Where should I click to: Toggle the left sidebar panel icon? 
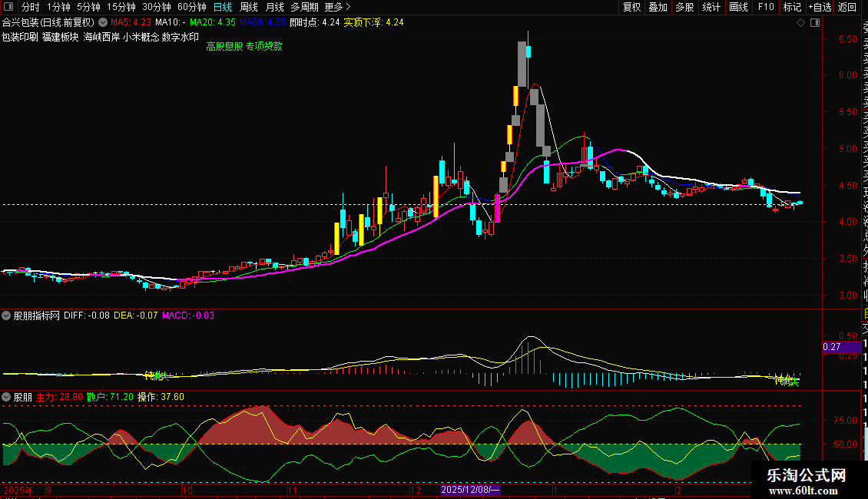click(x=8, y=7)
